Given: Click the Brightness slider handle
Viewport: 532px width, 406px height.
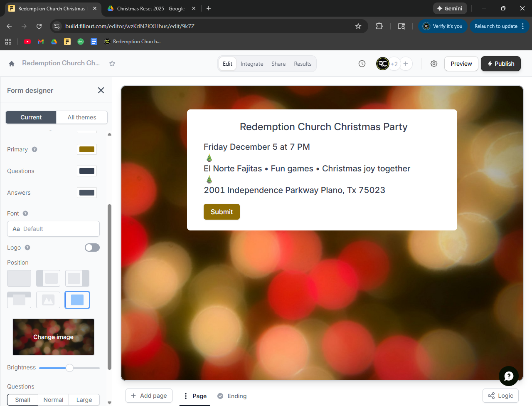Looking at the screenshot, I should click(70, 368).
